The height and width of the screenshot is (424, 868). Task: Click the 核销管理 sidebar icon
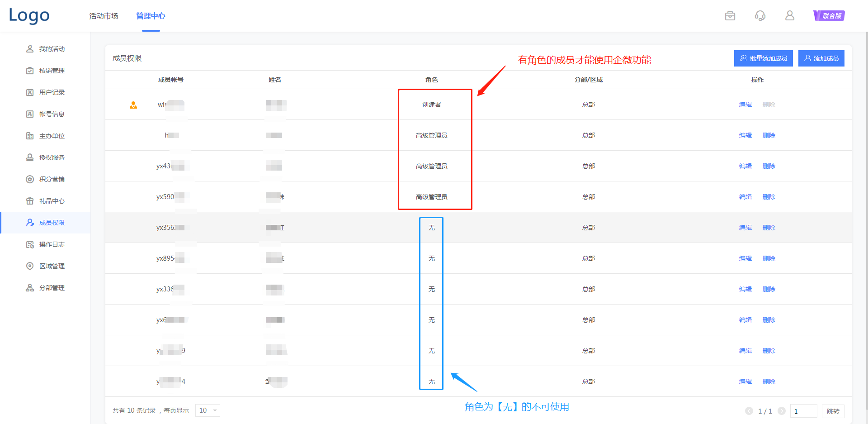coord(30,71)
